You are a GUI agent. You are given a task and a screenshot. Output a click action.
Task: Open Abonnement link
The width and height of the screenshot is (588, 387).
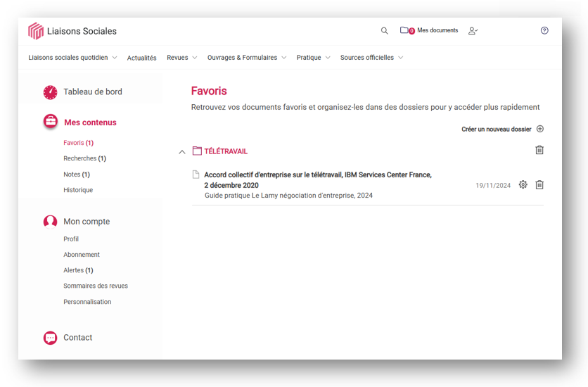click(82, 255)
